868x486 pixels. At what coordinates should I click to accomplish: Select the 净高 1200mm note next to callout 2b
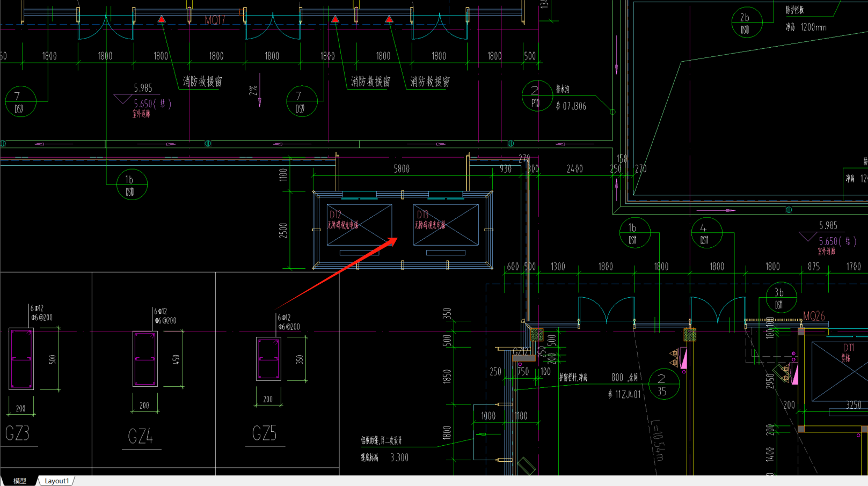click(806, 27)
